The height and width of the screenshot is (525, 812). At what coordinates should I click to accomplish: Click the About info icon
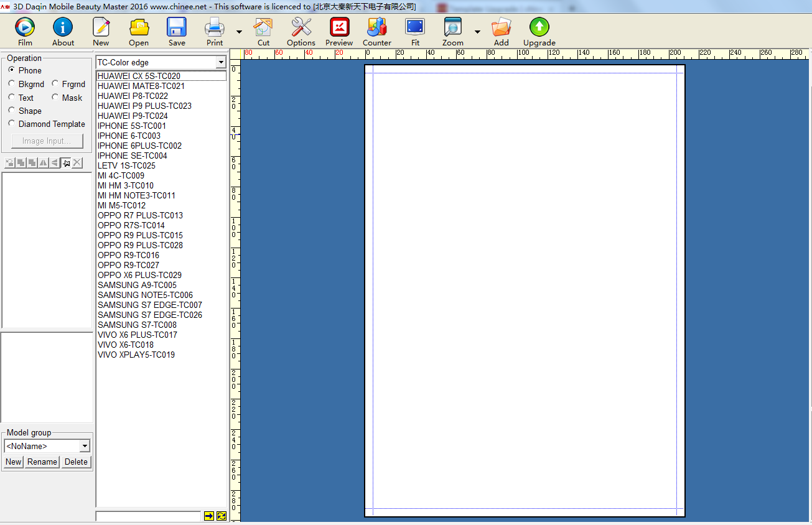click(x=63, y=27)
